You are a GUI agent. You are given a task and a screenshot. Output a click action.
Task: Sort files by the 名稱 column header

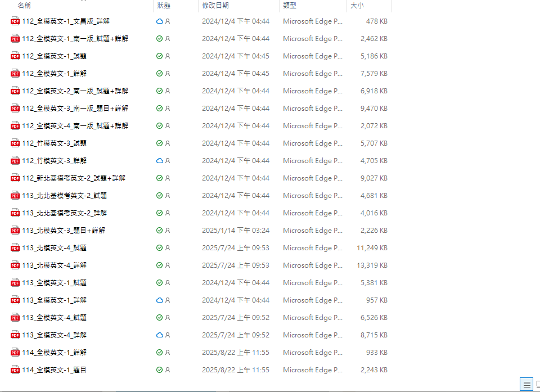pyautogui.click(x=25, y=5)
